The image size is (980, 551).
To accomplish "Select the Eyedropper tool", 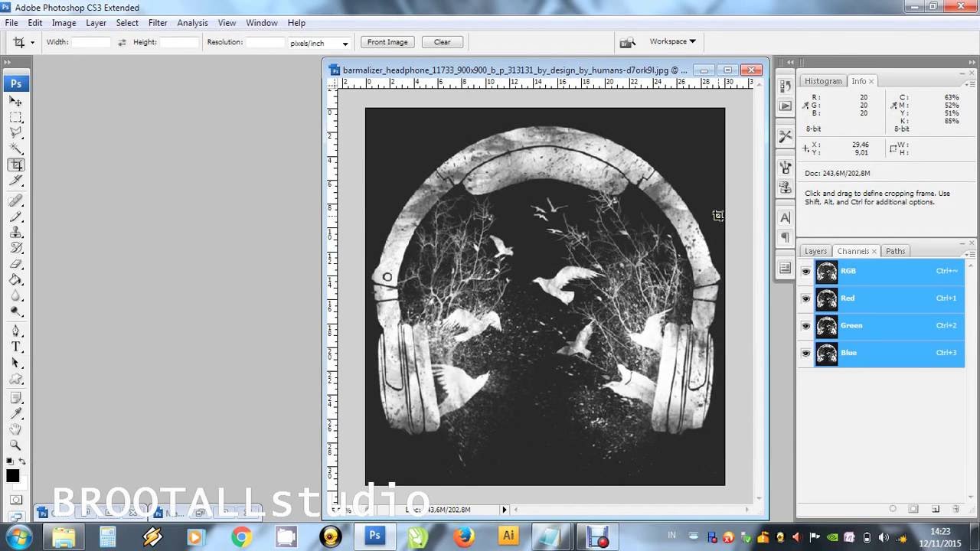I will tap(16, 413).
